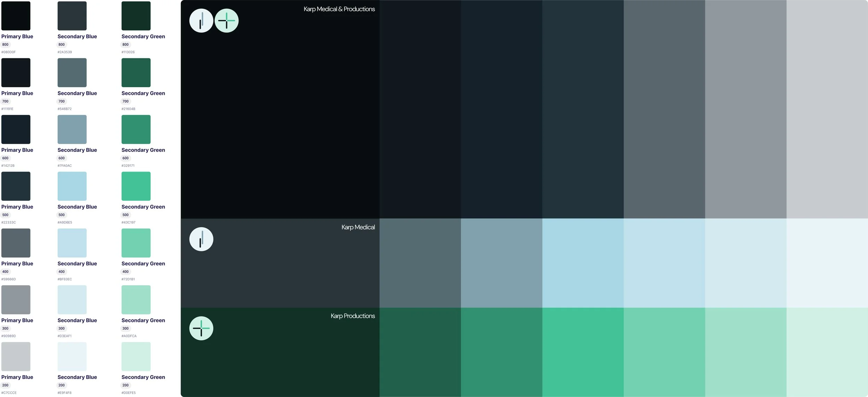868x397 pixels.
Task: Click the cross logo in the Karp Productions row
Action: coord(201,328)
